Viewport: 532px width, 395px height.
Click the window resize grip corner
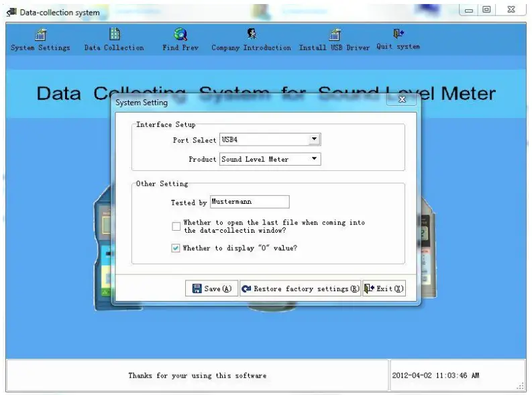click(x=521, y=386)
